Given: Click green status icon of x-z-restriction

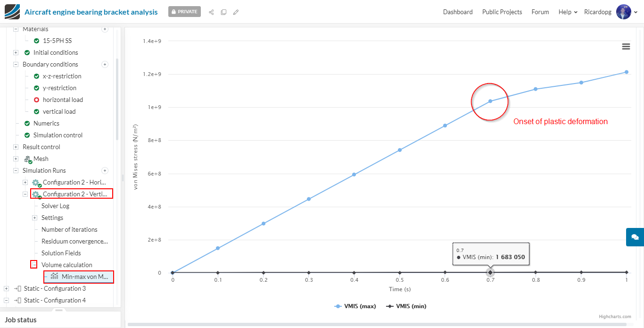Looking at the screenshot, I should [36, 76].
